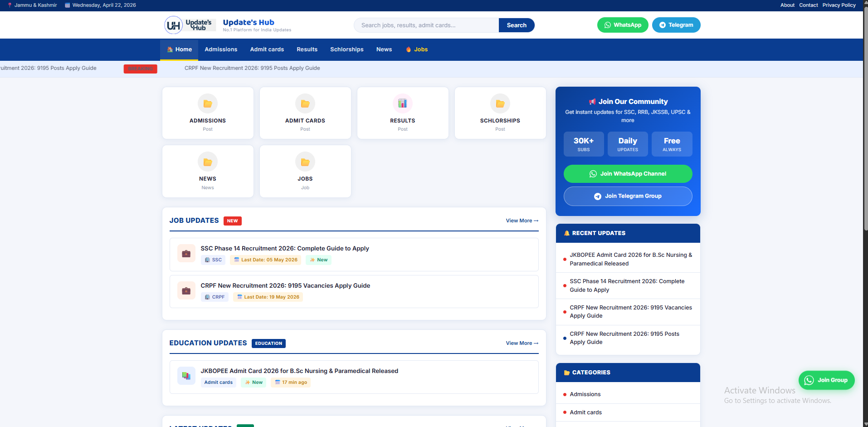The image size is (868, 427).
Task: Click the NEW badge beside Job Updates
Action: pyautogui.click(x=232, y=221)
